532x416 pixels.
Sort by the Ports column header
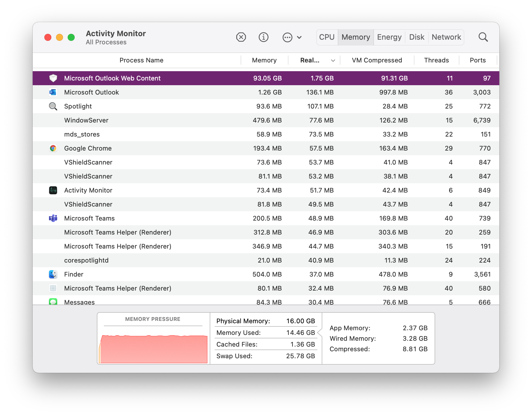[x=478, y=60]
